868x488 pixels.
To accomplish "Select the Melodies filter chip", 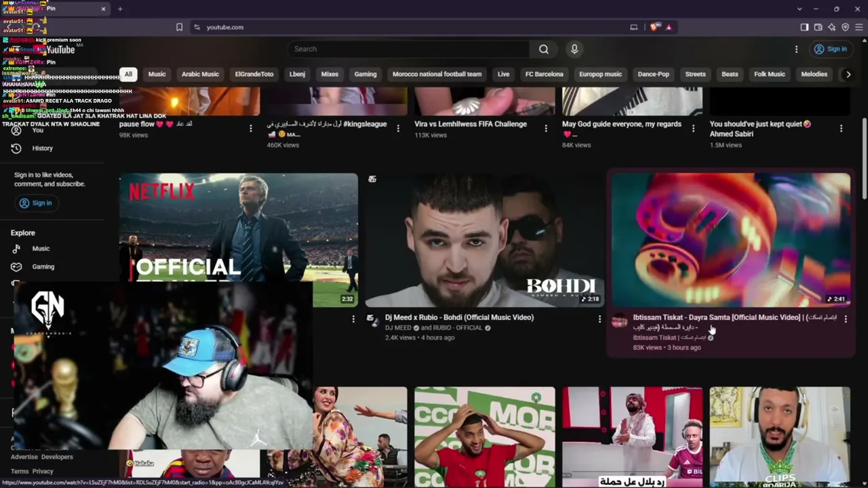I will coord(814,74).
